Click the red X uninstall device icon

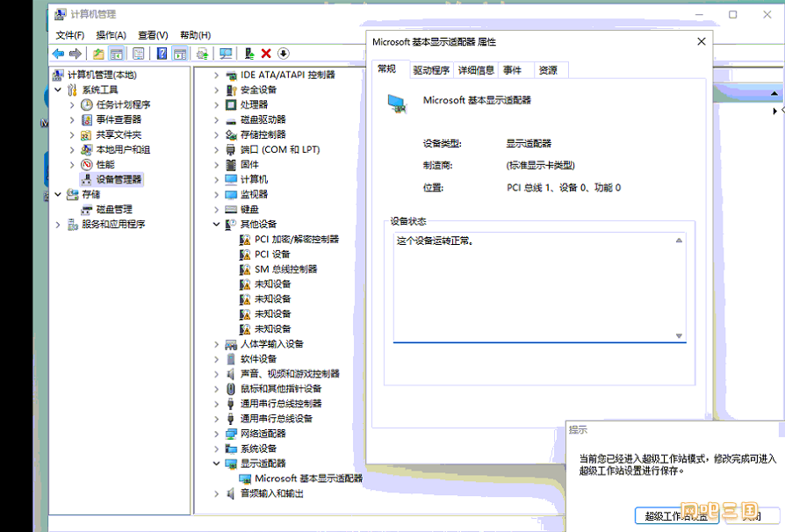[x=266, y=54]
